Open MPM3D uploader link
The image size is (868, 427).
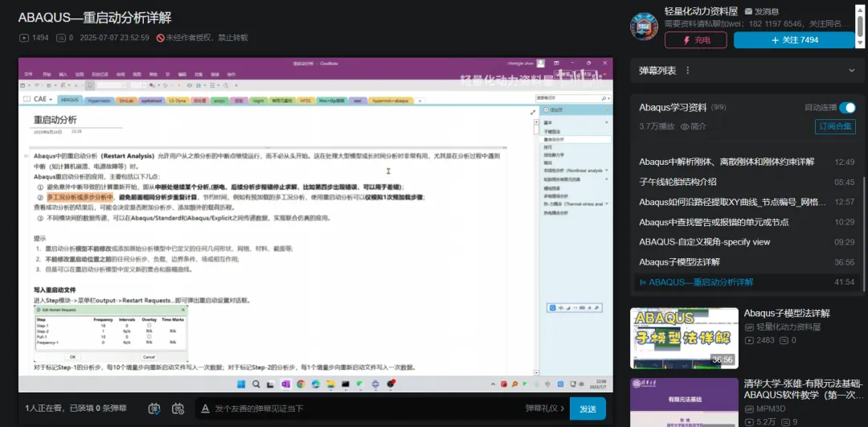771,409
